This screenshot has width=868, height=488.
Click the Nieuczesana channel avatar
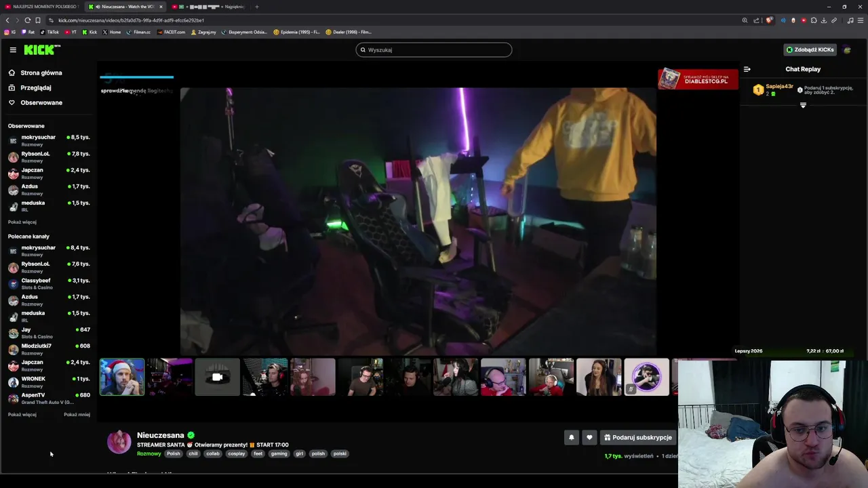(119, 442)
